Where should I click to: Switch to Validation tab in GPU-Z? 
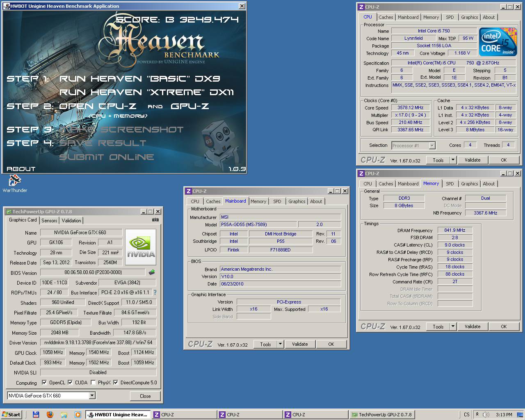(71, 221)
